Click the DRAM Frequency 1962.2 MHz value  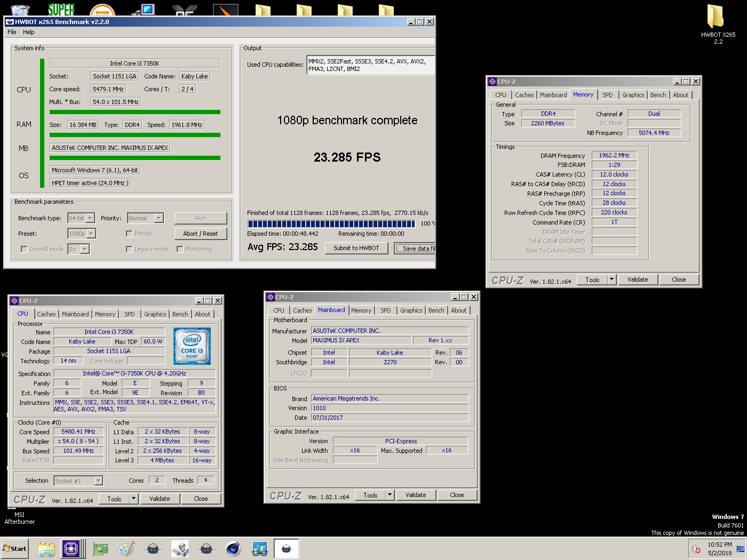[x=614, y=155]
